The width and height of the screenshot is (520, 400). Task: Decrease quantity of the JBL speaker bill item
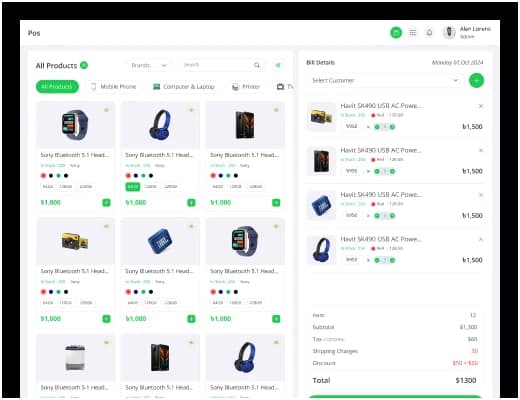377,216
